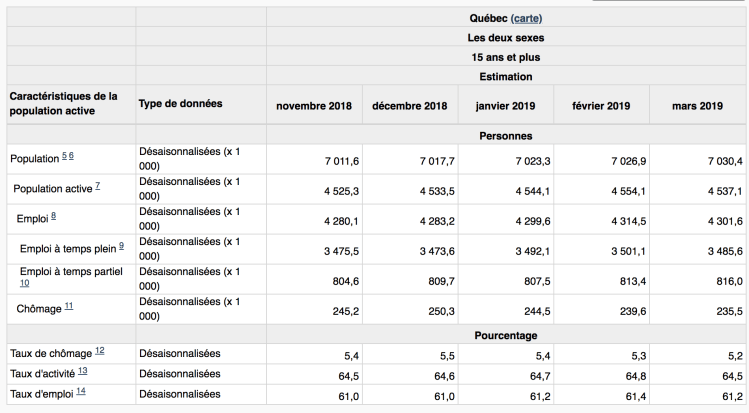Select the "Caractéristiques de la population active" header
This screenshot has height=413, width=749.
pyautogui.click(x=65, y=104)
